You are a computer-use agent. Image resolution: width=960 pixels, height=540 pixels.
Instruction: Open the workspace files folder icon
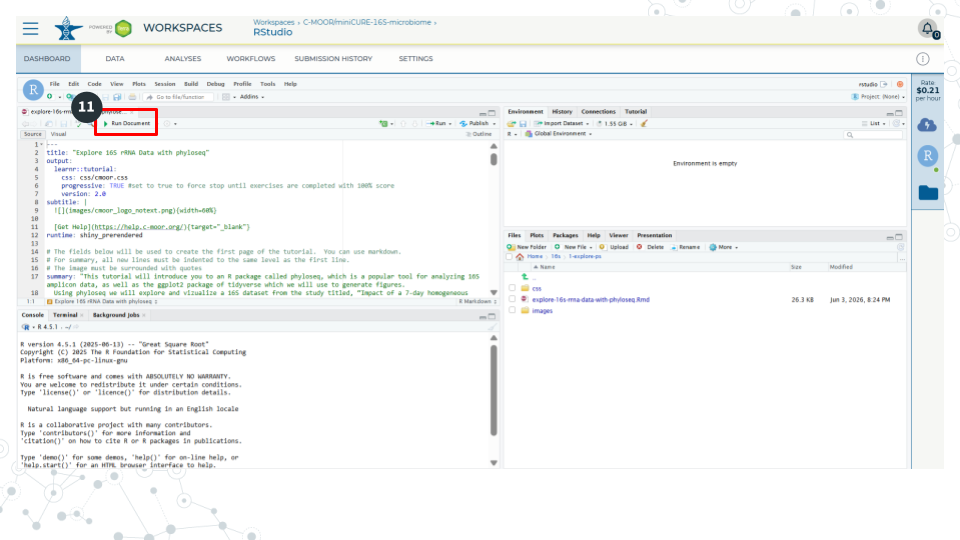point(928,193)
